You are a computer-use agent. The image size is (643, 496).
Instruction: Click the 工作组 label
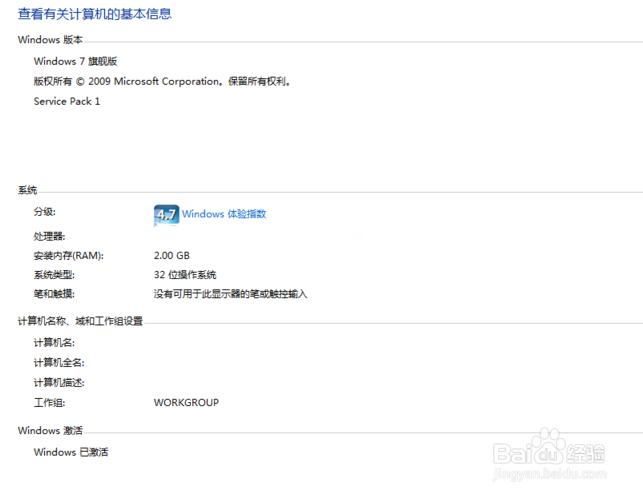click(x=49, y=403)
